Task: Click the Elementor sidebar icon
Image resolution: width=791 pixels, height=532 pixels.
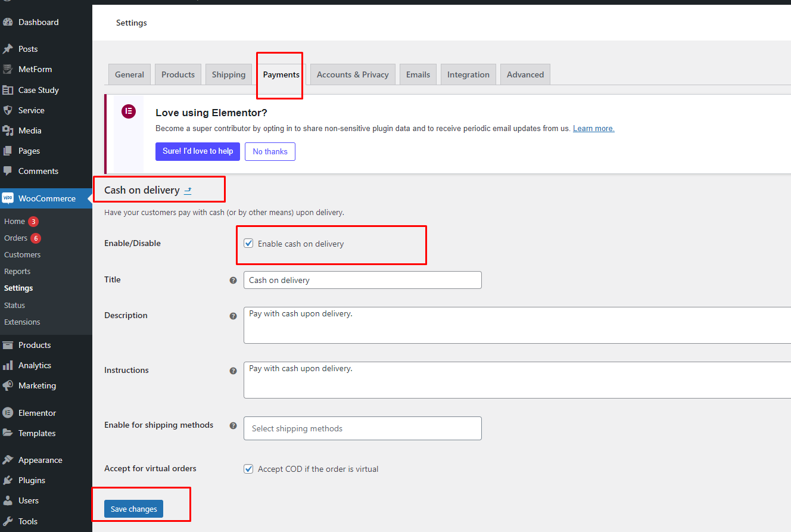Action: pyautogui.click(x=8, y=413)
